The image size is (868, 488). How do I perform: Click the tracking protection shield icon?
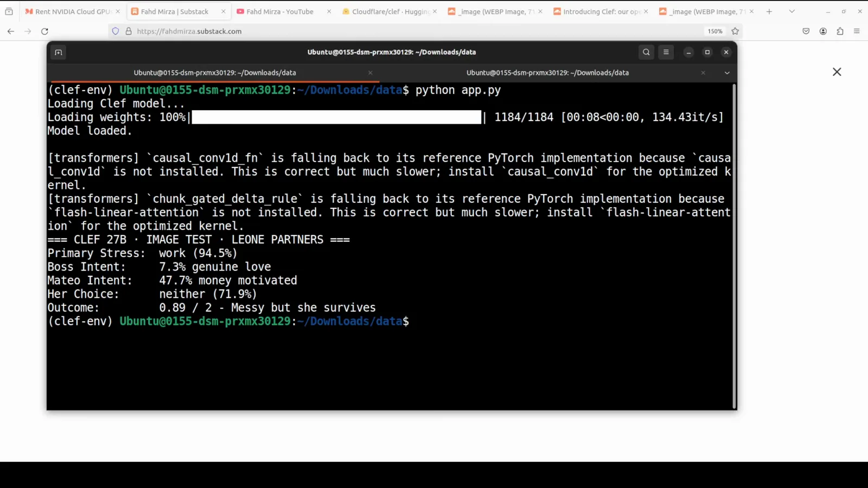116,31
